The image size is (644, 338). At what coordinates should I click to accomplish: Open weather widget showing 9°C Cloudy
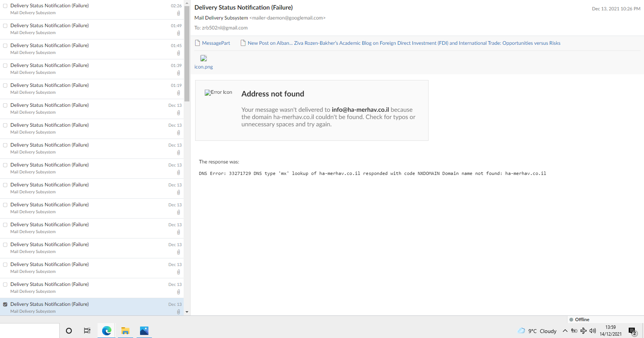[537, 331]
